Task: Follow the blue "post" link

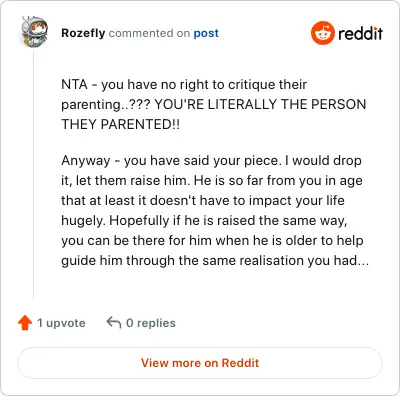Action: [x=206, y=33]
